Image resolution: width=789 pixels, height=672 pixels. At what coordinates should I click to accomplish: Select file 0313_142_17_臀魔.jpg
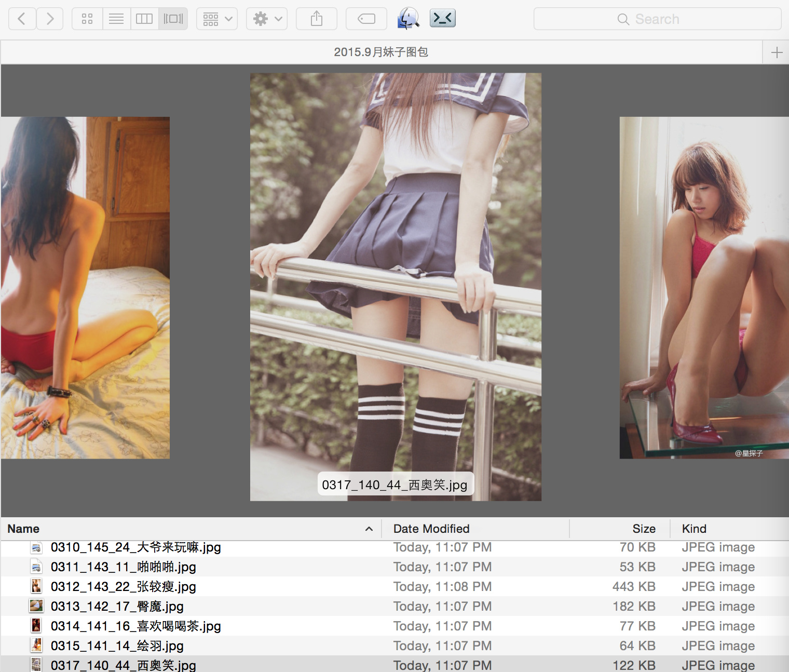click(x=117, y=607)
